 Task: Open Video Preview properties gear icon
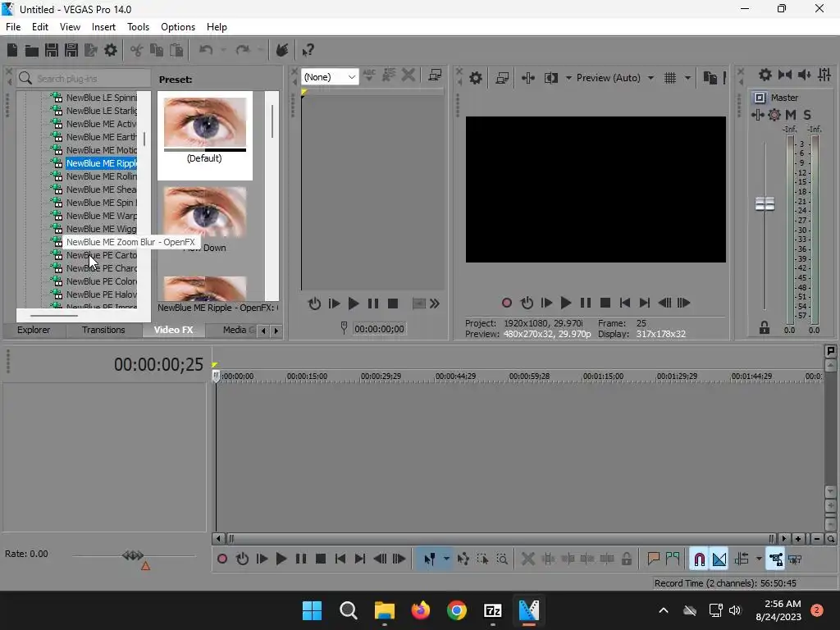tap(475, 78)
